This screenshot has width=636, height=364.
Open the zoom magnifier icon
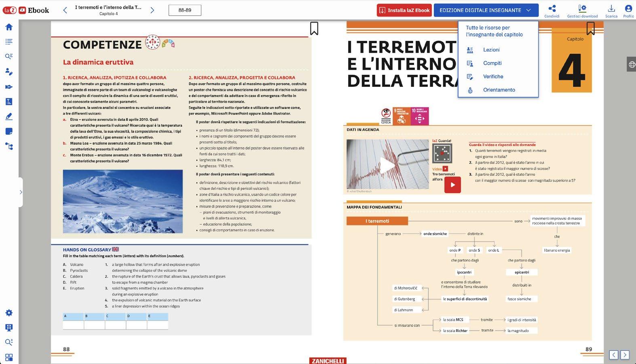9,343
